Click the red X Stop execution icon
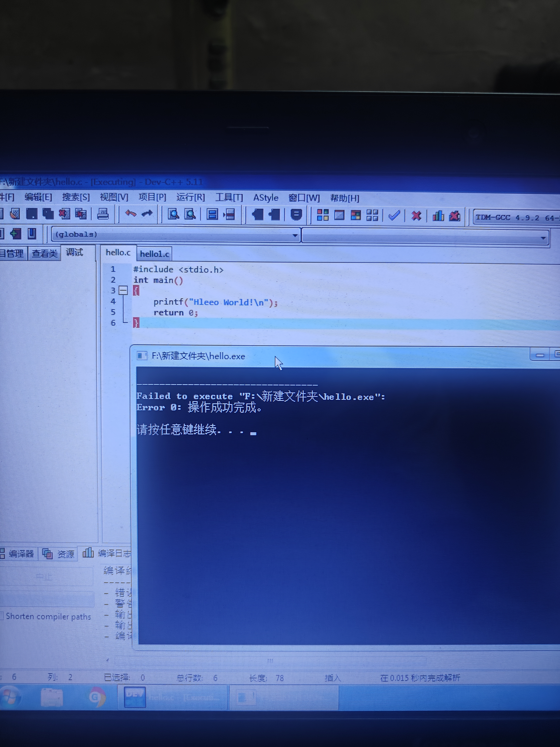 click(416, 215)
